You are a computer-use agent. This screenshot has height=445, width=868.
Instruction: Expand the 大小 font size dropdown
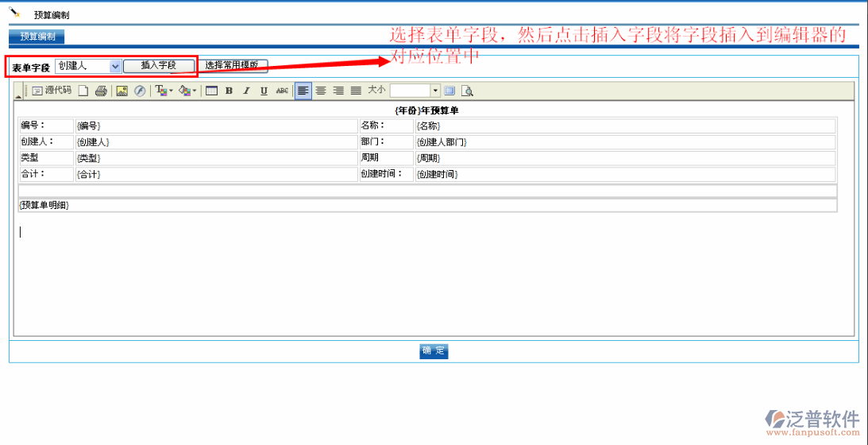click(434, 91)
